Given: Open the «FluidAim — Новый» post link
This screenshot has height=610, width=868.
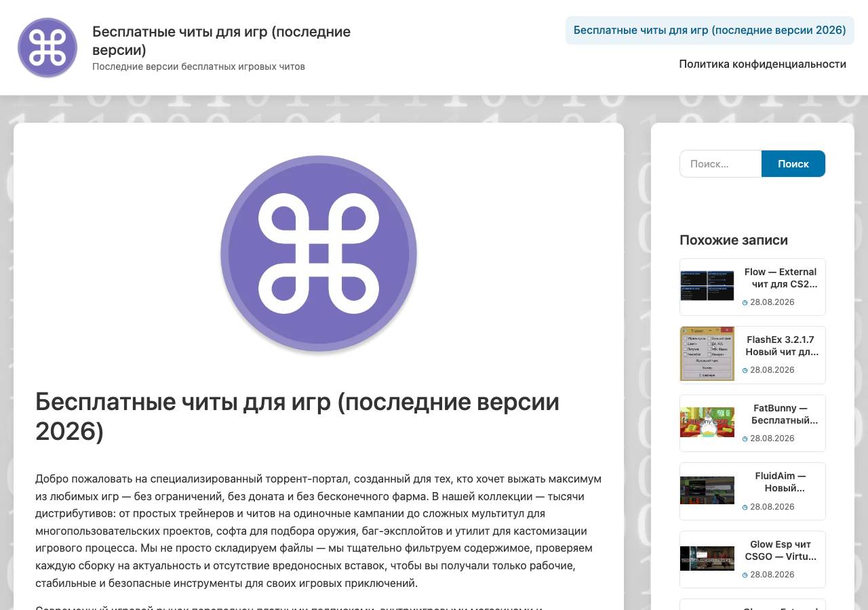Looking at the screenshot, I should [x=781, y=482].
